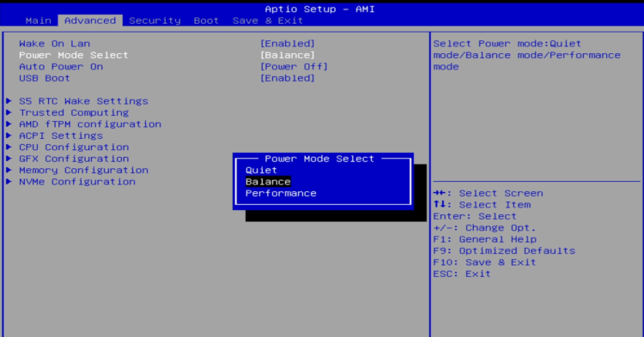Image resolution: width=644 pixels, height=337 pixels.
Task: Click the triangle next to AMD fTPM configuration
Action: (x=9, y=123)
